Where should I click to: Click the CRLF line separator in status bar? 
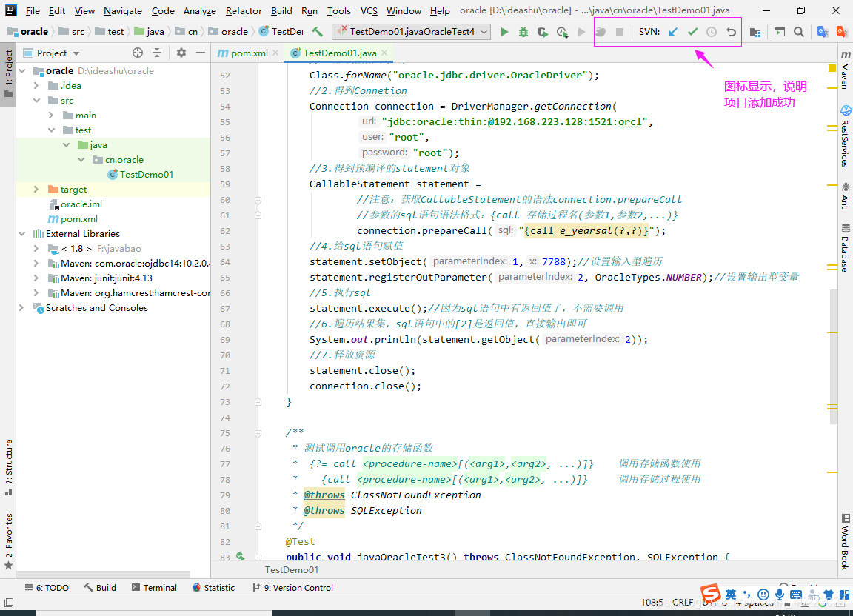tap(683, 603)
